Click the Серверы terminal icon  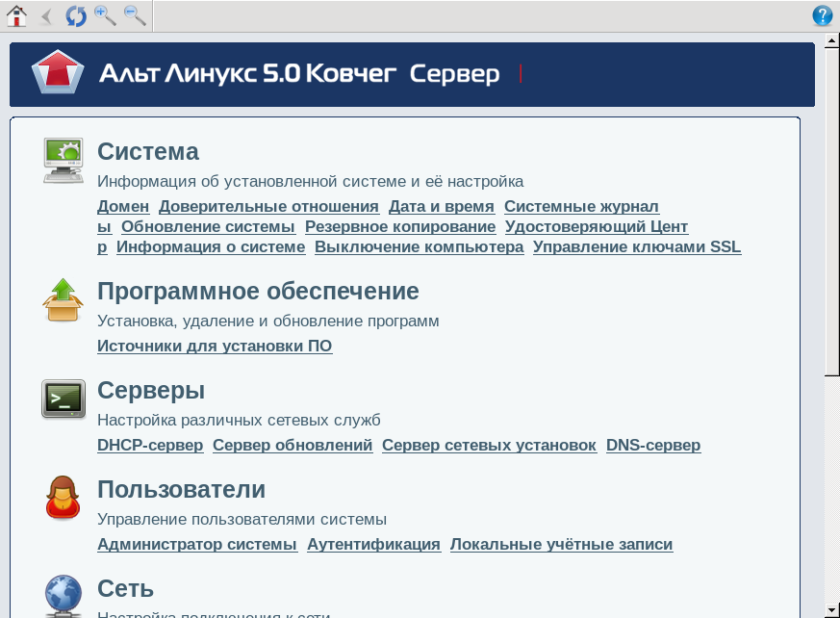click(x=64, y=399)
